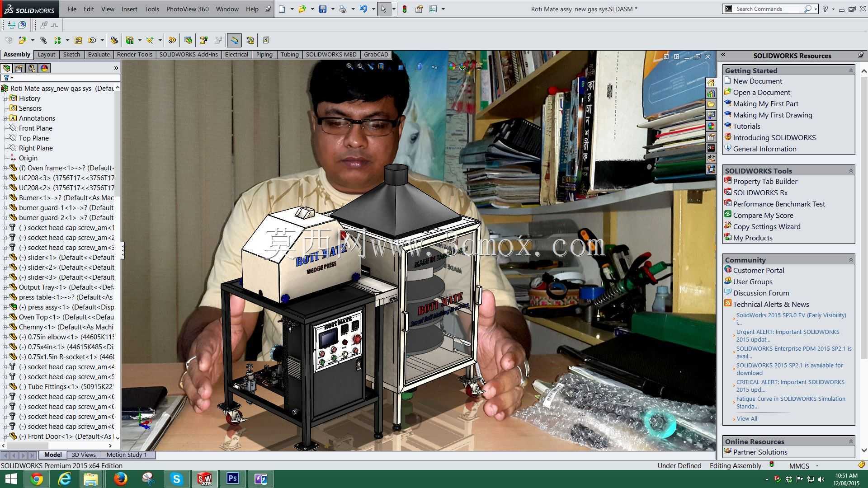Screen dimensions: 868x488
Task: Click the New document icon in toolbar
Action: [282, 9]
